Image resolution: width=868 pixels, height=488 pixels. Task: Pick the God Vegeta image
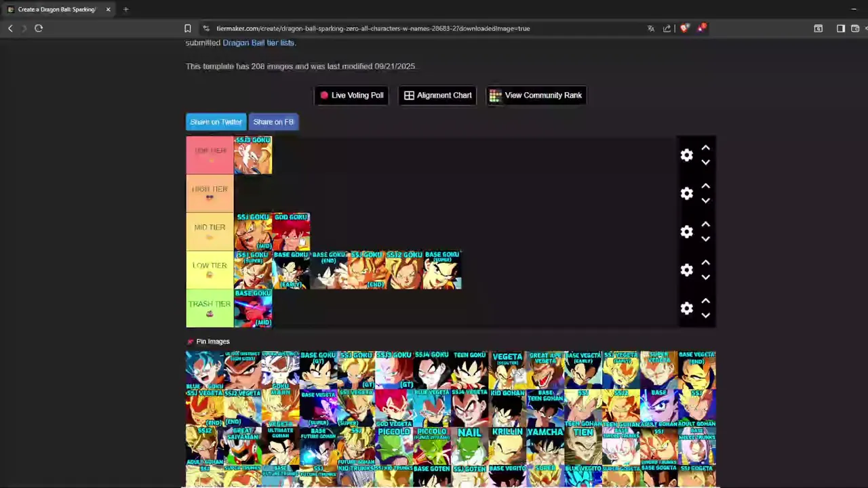(x=393, y=408)
